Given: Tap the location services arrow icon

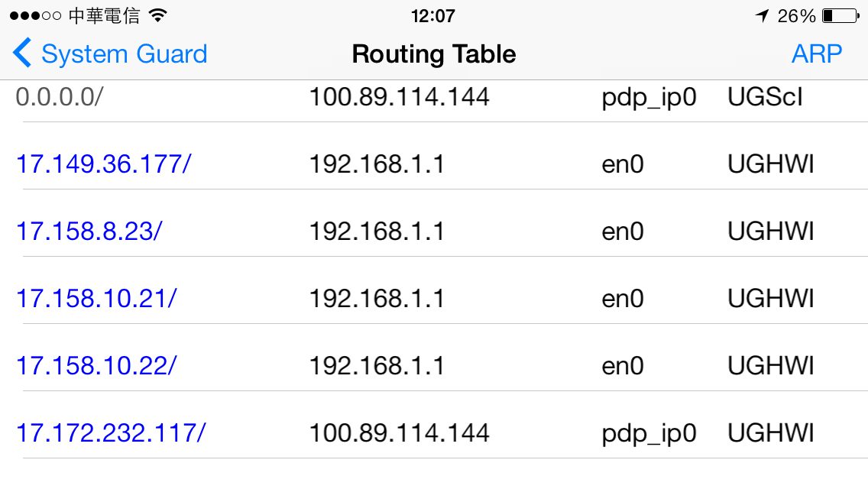Looking at the screenshot, I should 763,15.
